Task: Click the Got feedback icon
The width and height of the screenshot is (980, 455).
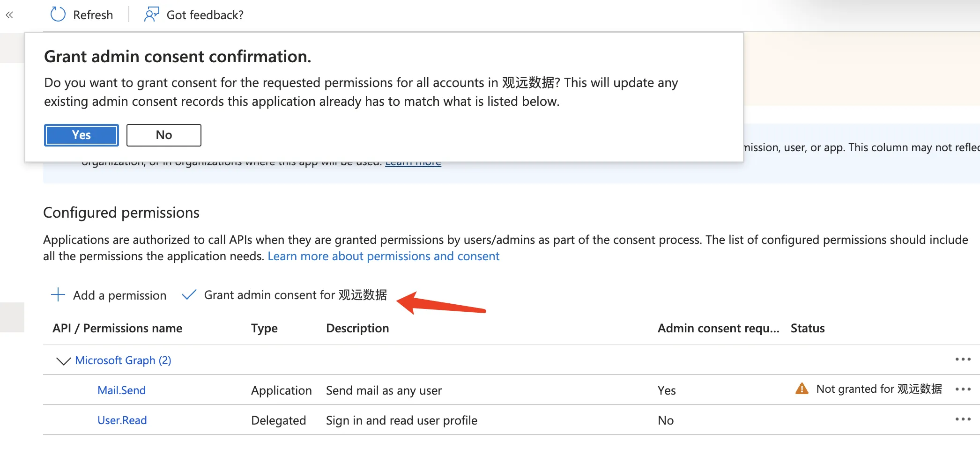Action: point(151,14)
